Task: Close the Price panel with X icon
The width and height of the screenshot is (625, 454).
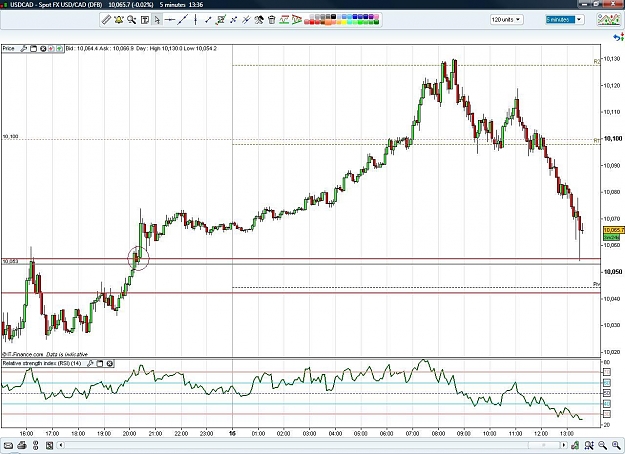Action: pyautogui.click(x=43, y=49)
